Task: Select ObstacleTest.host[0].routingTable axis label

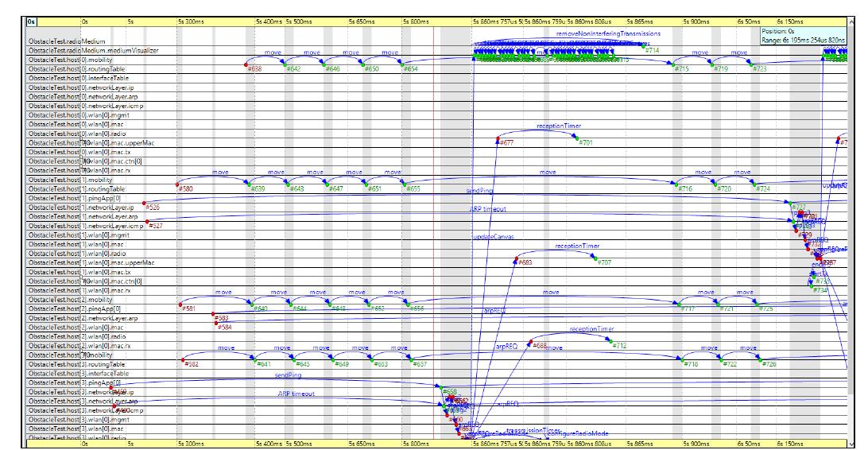Action: [x=76, y=69]
